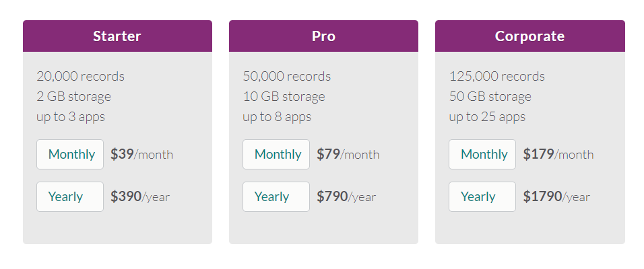
Task: Click the up to 8 apps text
Action: 277,117
